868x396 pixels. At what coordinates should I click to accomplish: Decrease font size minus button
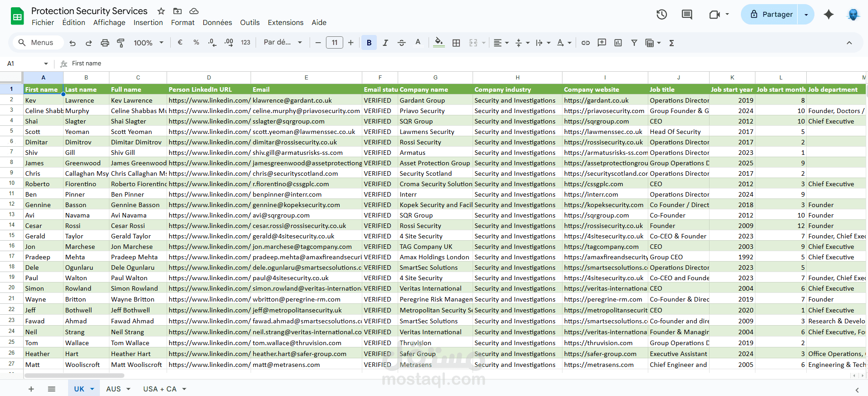coord(318,43)
